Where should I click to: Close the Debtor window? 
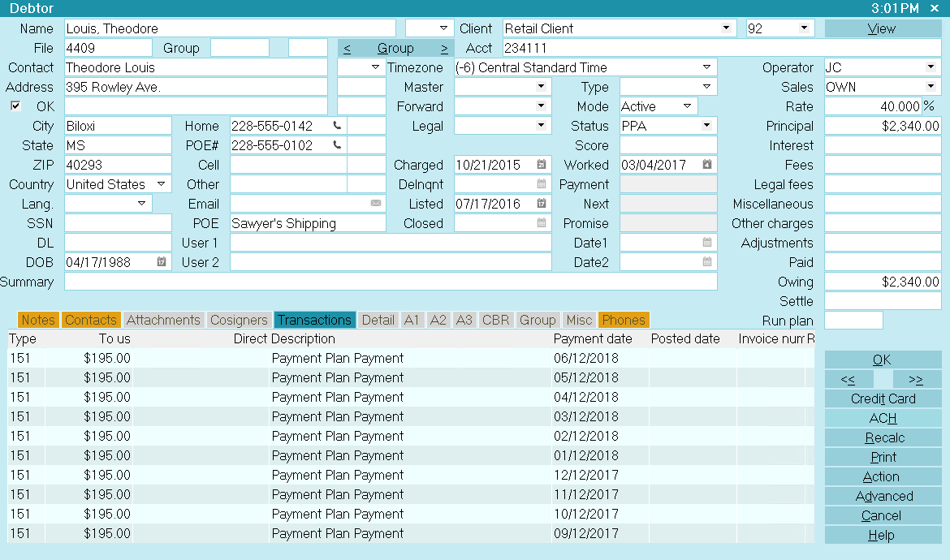pyautogui.click(x=935, y=8)
